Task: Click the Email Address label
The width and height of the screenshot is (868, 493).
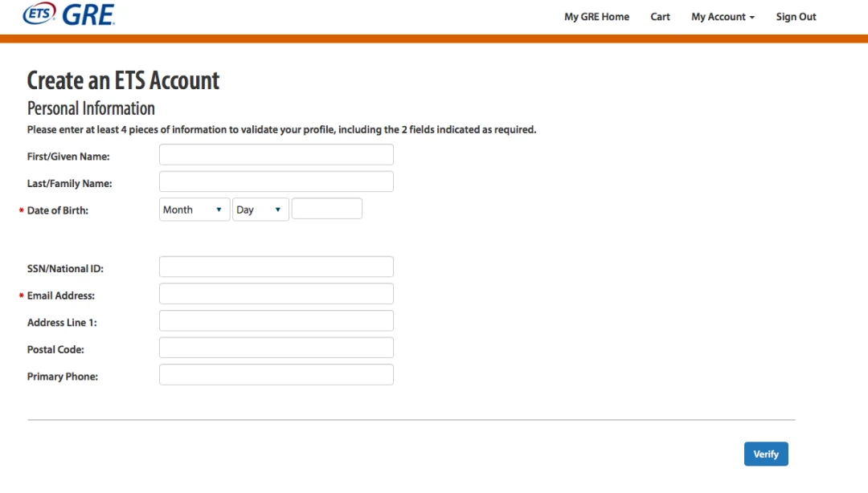Action: coord(61,295)
